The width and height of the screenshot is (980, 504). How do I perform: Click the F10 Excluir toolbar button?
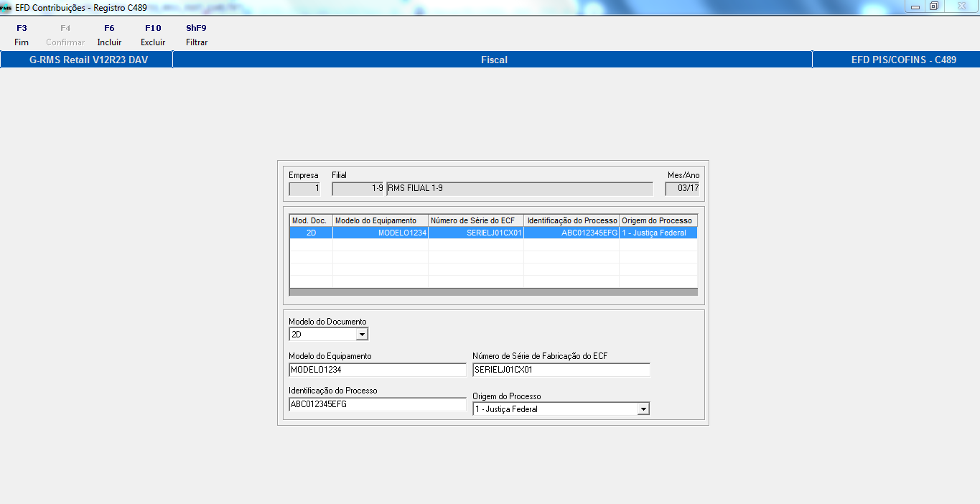point(153,35)
